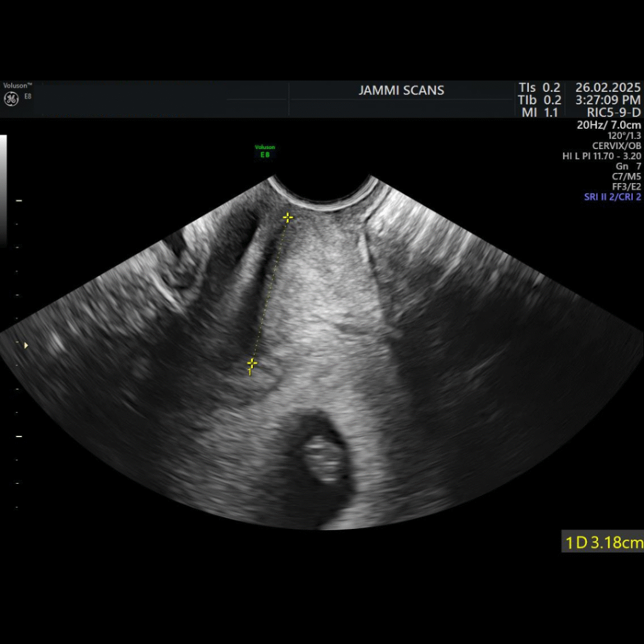Click the yellow focal zone triangle marker
The height and width of the screenshot is (644, 644).
(x=26, y=345)
